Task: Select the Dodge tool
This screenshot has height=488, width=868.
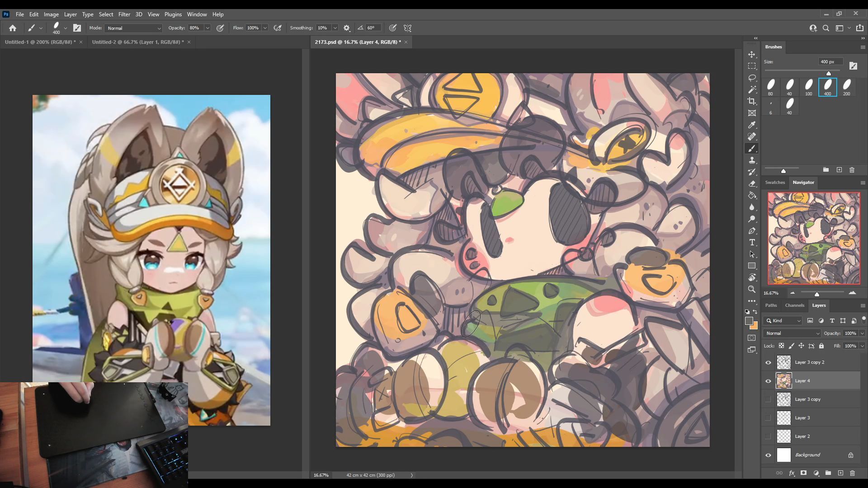Action: click(752, 219)
